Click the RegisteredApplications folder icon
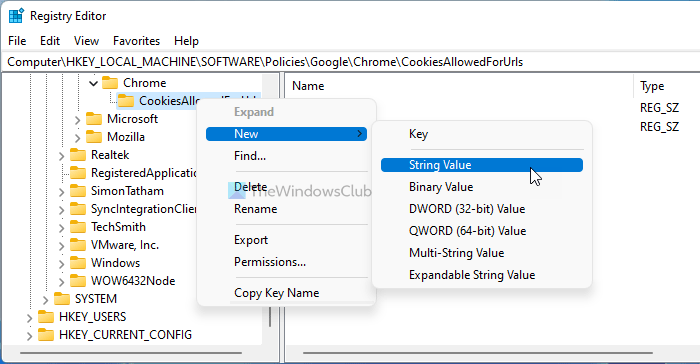This screenshot has height=364, width=700. tap(78, 173)
